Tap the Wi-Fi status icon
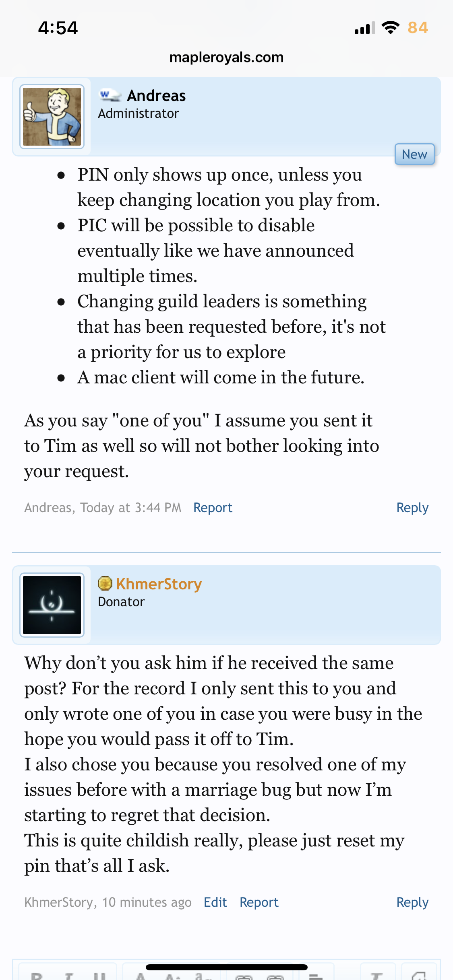 [390, 27]
